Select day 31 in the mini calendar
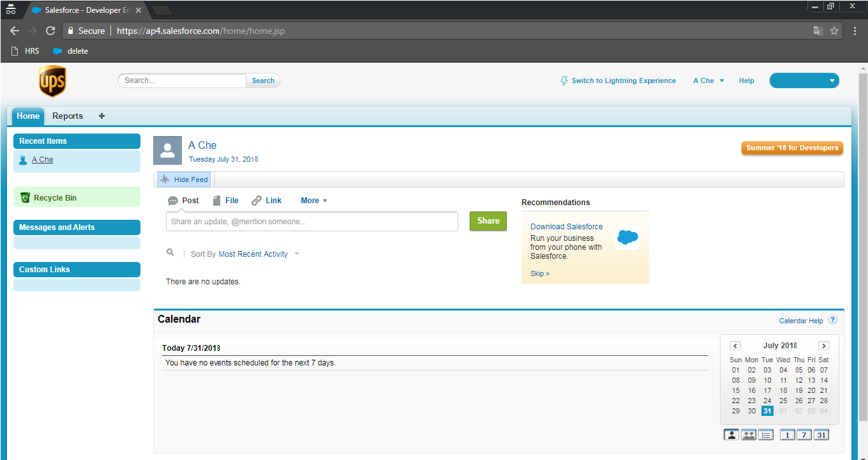The image size is (868, 460). (x=767, y=411)
